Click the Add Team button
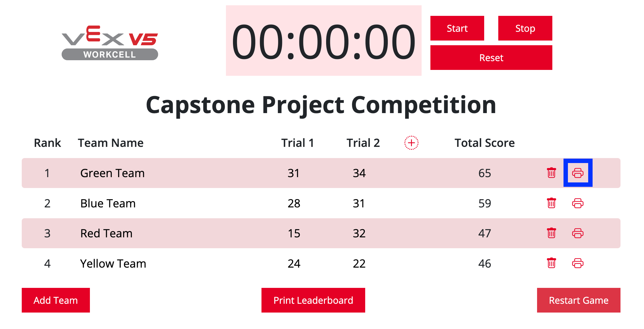The image size is (644, 329). tap(56, 300)
